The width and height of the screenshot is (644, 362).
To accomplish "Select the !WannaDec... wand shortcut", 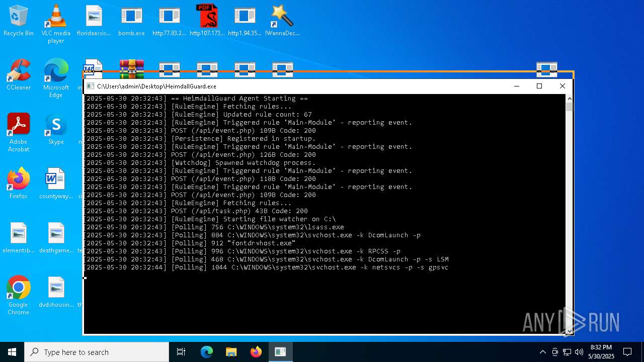I will tap(282, 21).
